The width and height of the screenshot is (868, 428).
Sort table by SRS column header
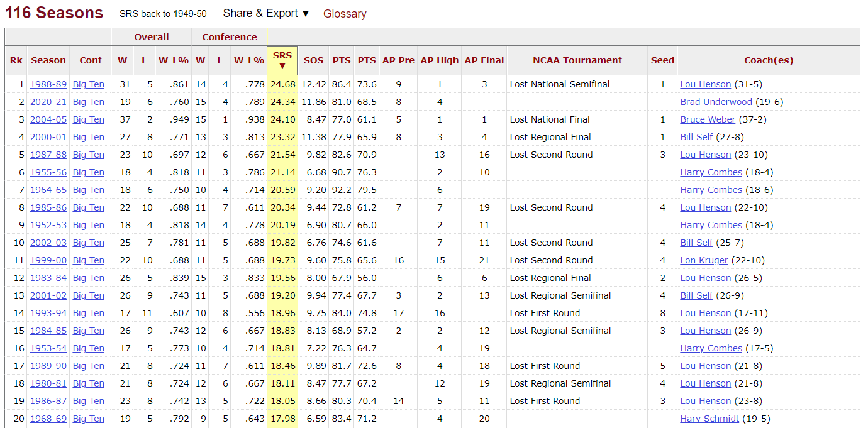(282, 60)
